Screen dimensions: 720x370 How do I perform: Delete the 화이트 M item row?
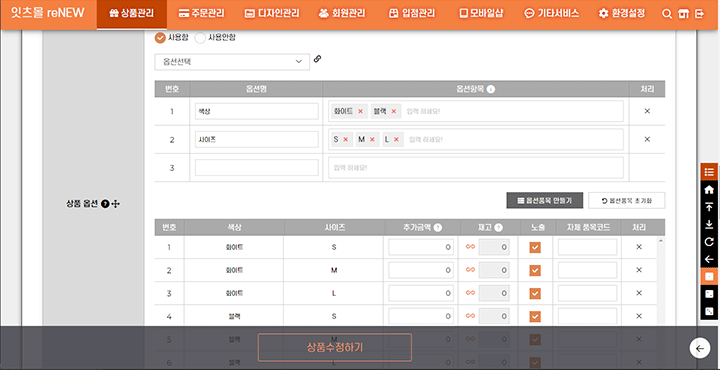[639, 270]
